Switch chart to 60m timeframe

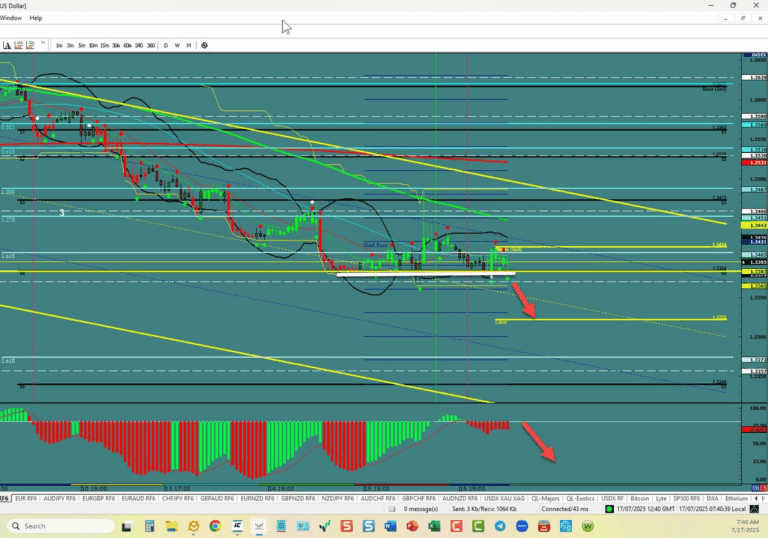(x=127, y=46)
